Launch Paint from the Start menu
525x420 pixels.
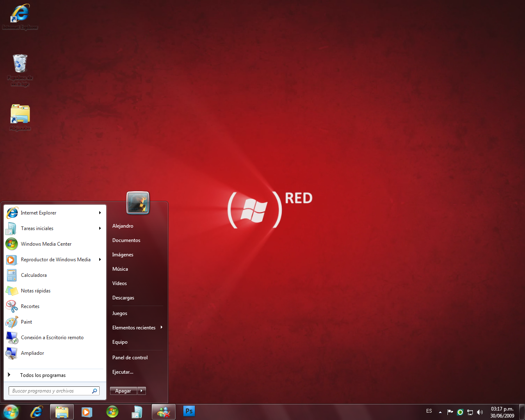[26, 322]
